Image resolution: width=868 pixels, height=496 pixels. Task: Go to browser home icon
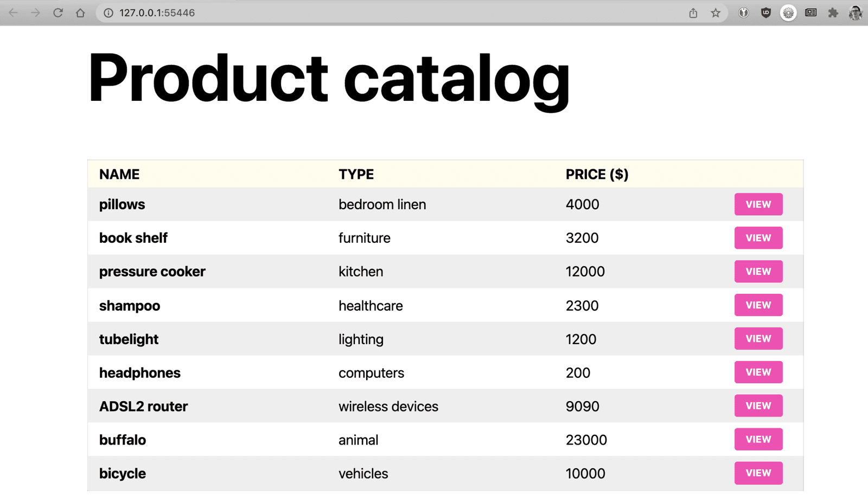coord(80,12)
